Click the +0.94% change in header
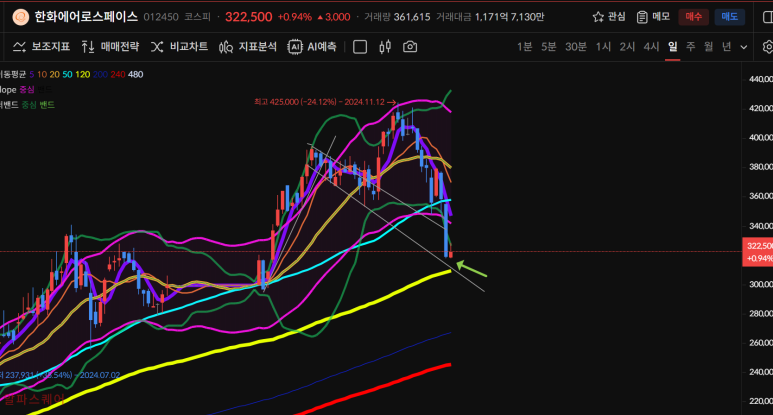Viewport: 773px width, 415px height. pyautogui.click(x=295, y=17)
